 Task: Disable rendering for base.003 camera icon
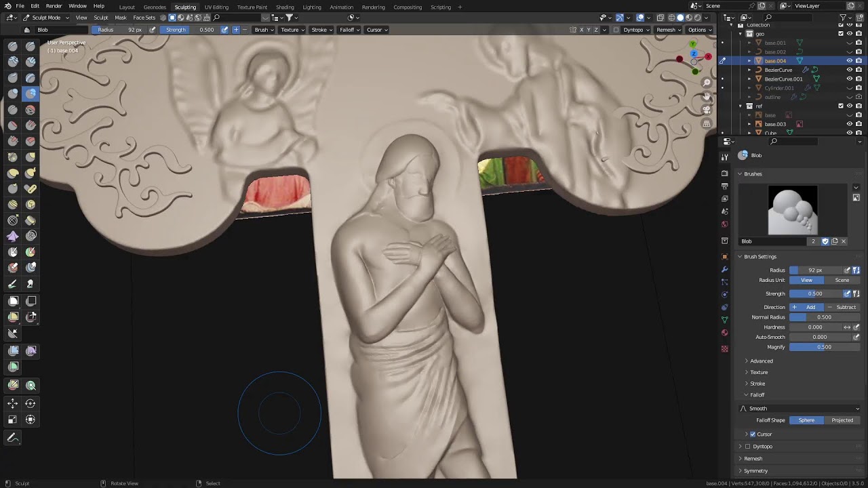pyautogui.click(x=859, y=124)
